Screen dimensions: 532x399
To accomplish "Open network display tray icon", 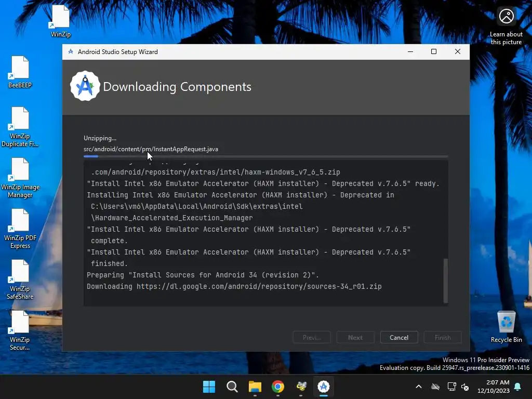I will [x=451, y=387].
